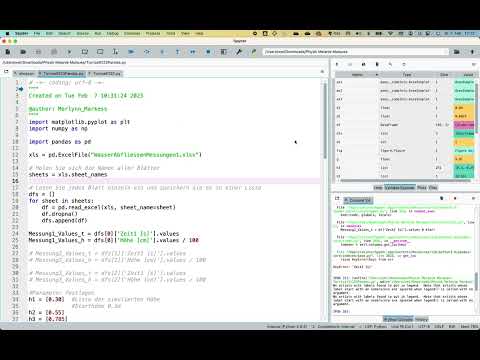Screen dimensions: 480x360
Task: Open the PYTHONPATH manager
Action: point(254,52)
